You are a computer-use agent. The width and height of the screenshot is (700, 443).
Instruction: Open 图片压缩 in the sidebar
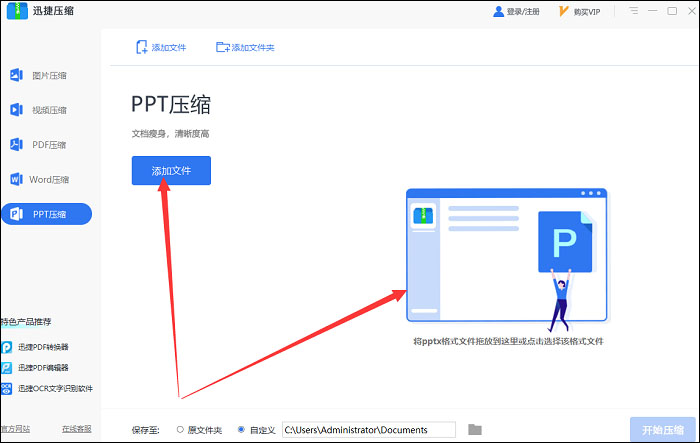pyautogui.click(x=48, y=75)
